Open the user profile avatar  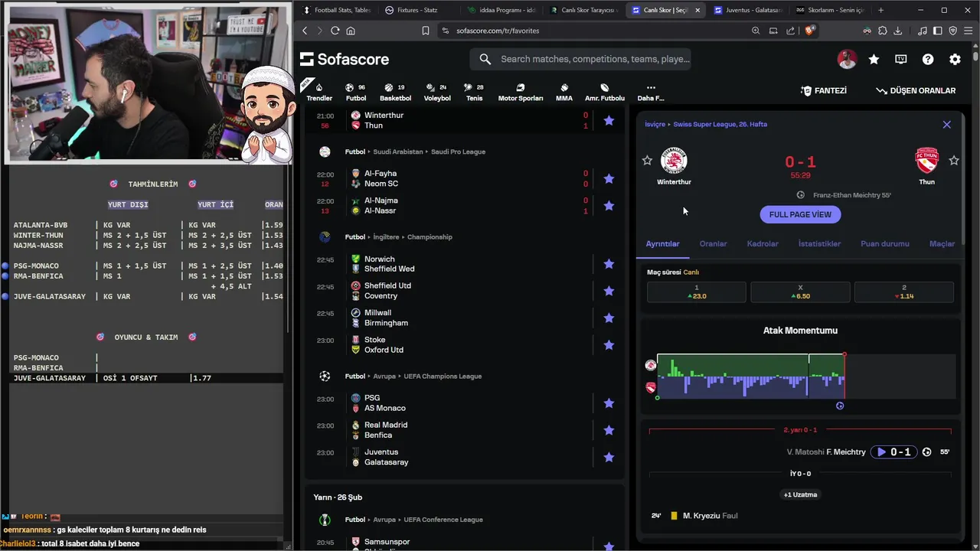tap(847, 59)
